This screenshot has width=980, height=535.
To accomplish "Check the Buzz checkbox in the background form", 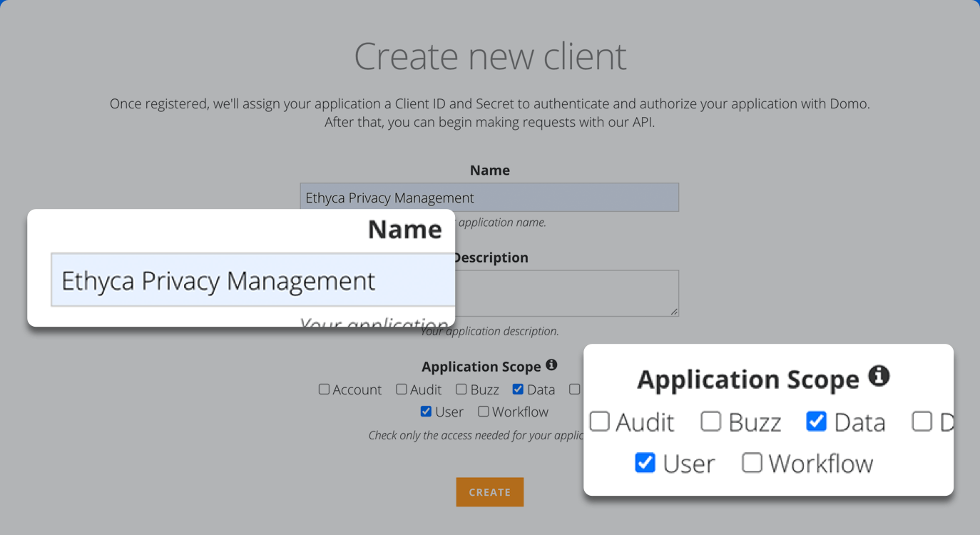I will point(461,389).
